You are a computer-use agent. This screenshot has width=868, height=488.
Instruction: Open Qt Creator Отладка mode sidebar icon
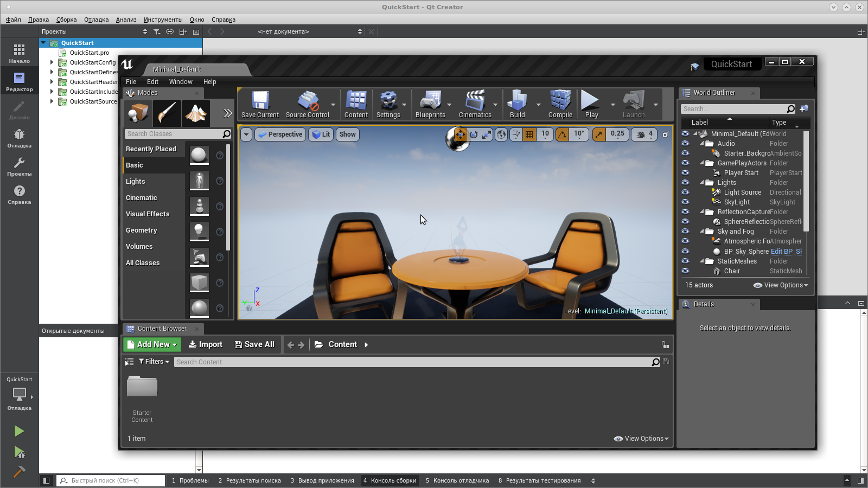pyautogui.click(x=20, y=138)
